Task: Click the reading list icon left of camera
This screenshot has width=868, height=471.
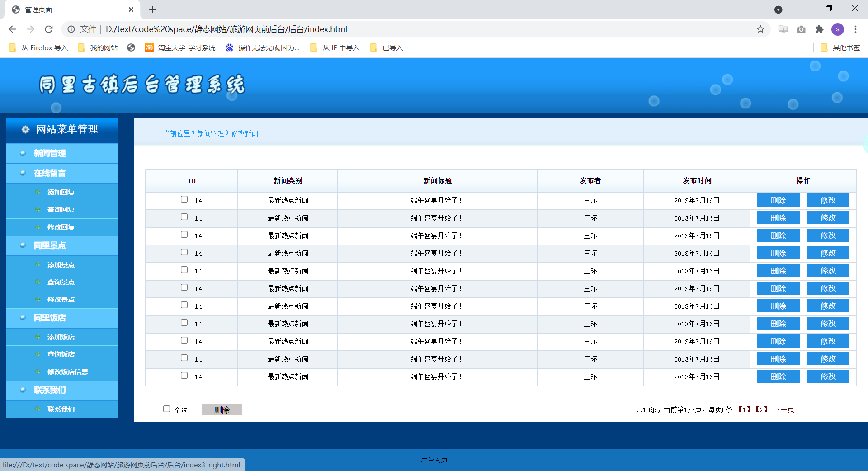Action: point(783,29)
